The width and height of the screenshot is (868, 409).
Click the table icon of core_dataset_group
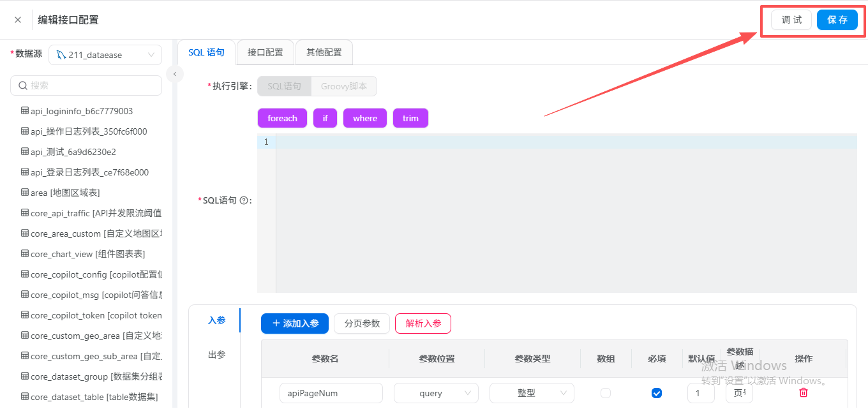(x=25, y=376)
